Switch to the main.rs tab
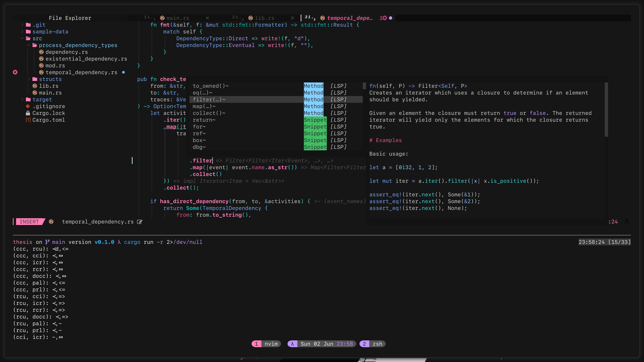 [178, 18]
